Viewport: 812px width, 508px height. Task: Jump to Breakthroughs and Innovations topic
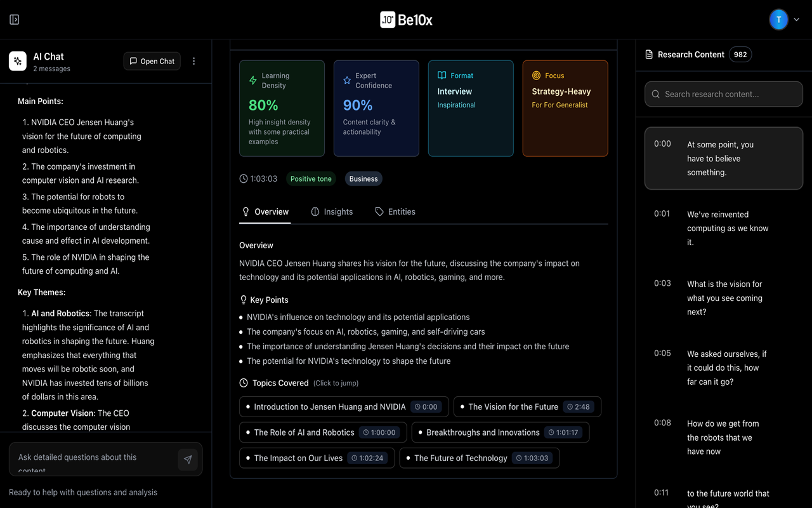point(501,432)
